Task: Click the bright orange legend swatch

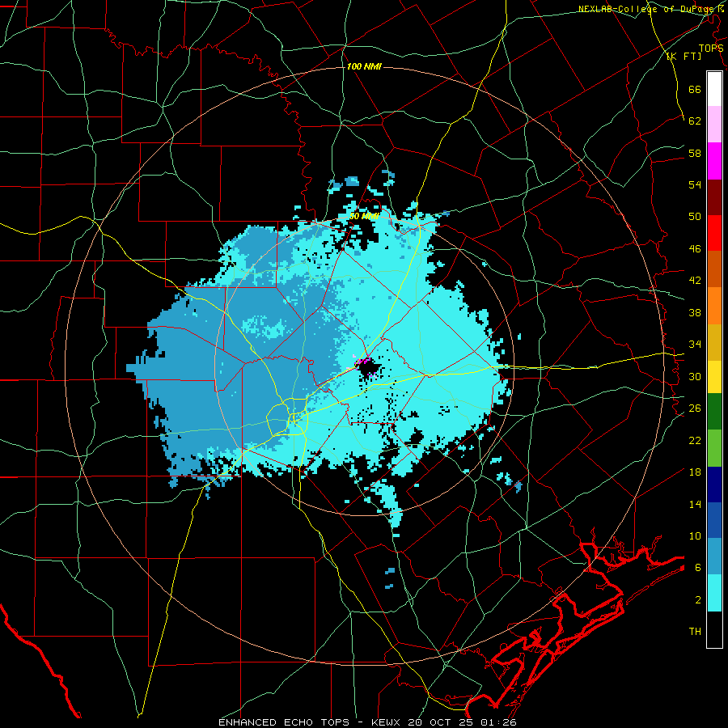Action: [x=714, y=306]
